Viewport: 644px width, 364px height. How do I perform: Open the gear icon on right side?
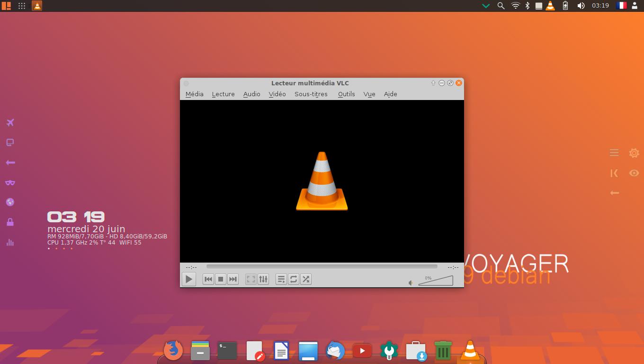(634, 153)
